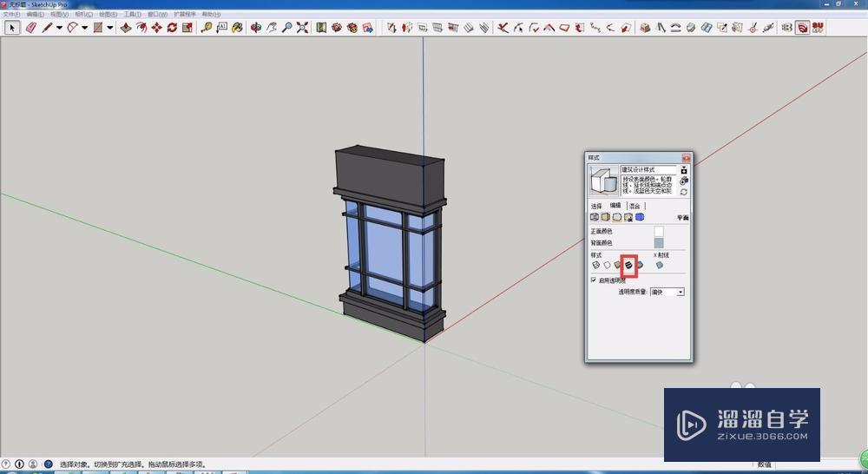Click the back face color swatch
The width and height of the screenshot is (868, 474).
(658, 243)
